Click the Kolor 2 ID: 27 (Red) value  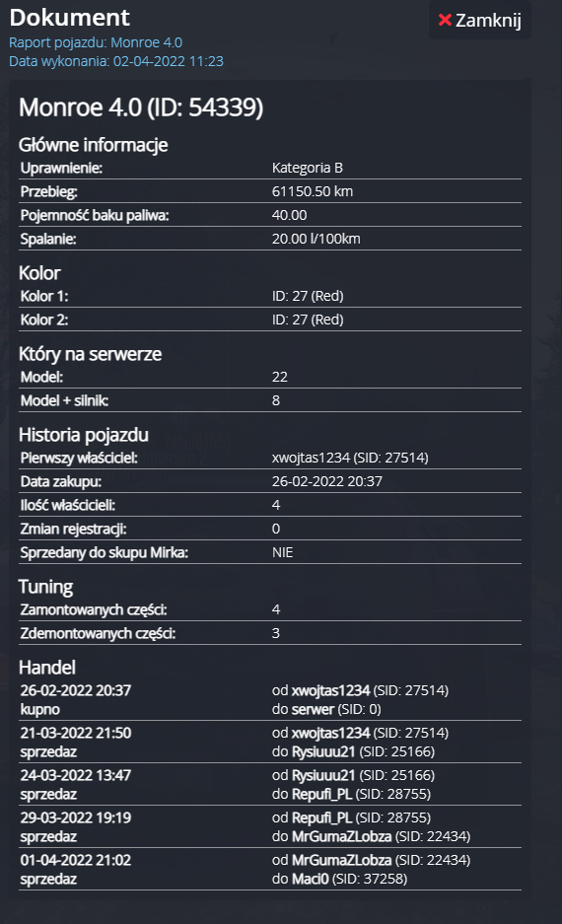tap(308, 320)
